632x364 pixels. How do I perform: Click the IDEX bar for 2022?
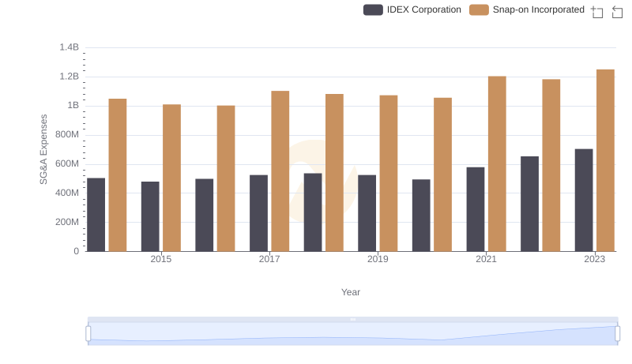(x=529, y=204)
